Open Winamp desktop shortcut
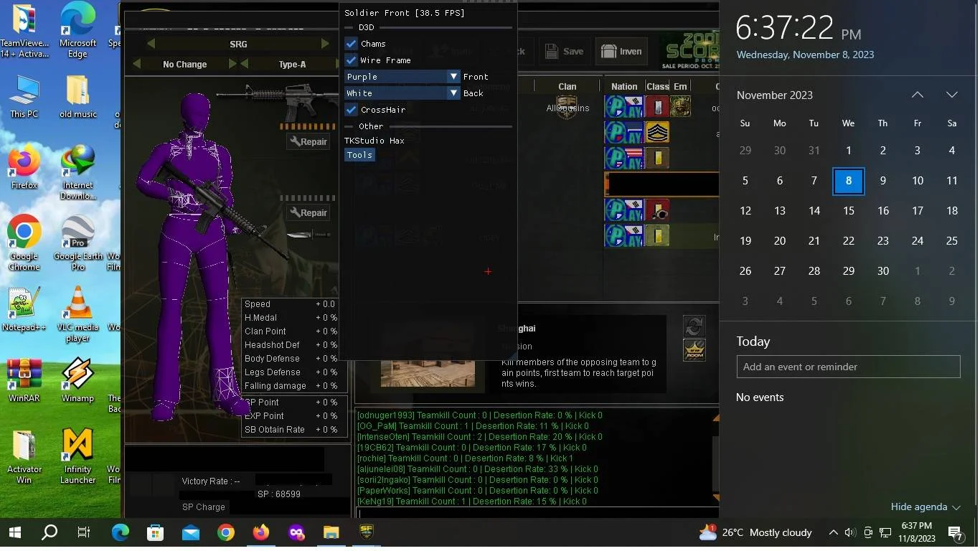 (77, 380)
